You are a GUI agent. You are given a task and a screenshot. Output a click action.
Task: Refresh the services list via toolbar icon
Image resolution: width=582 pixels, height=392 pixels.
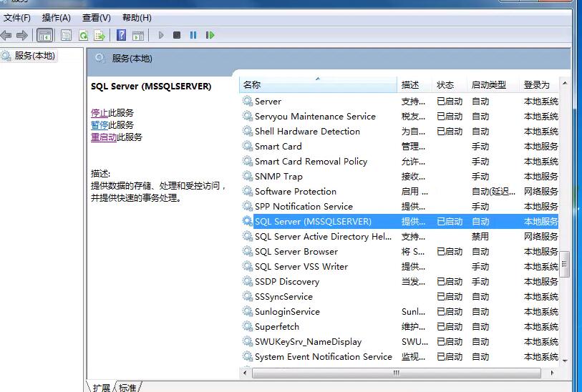[x=84, y=36]
